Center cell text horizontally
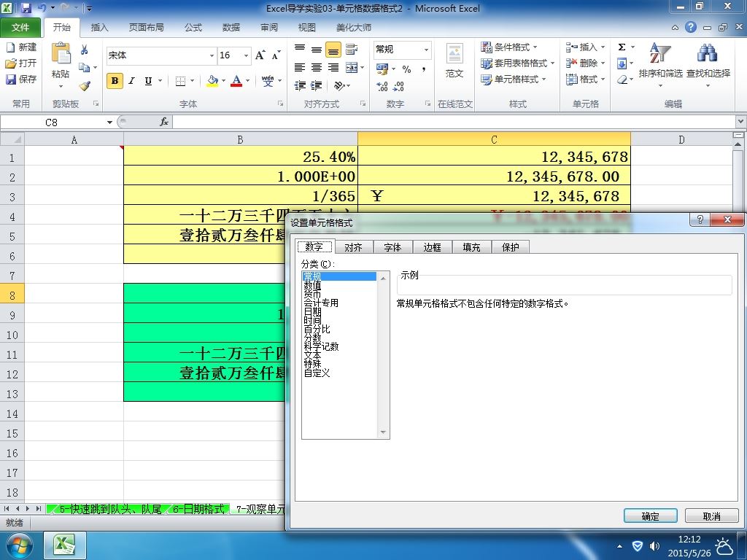The height and width of the screenshot is (560, 747). (317, 68)
